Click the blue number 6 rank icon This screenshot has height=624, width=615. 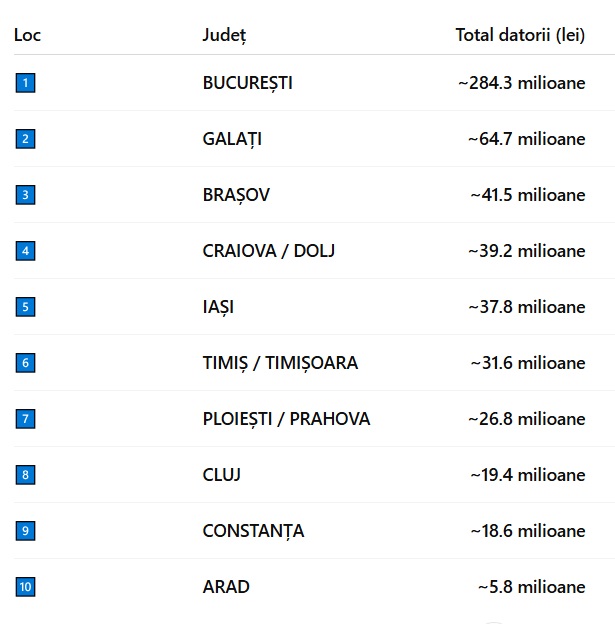pyautogui.click(x=25, y=363)
